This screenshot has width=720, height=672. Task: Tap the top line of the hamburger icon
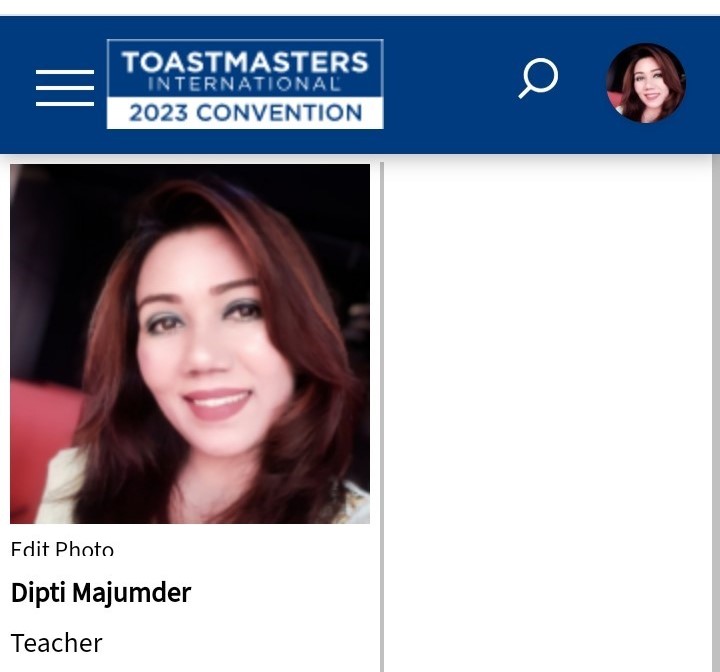[x=65, y=72]
